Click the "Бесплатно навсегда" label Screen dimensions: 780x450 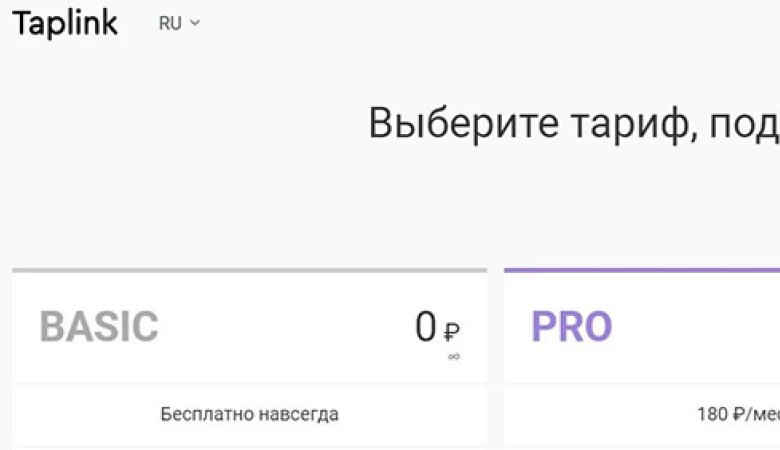click(249, 414)
